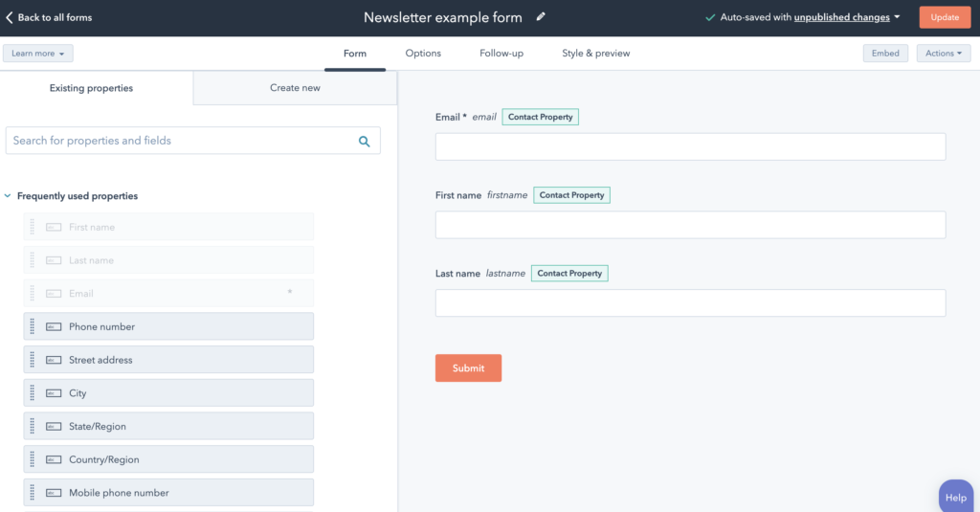Select the Create new tab
Viewport: 980px width, 512px height.
tap(295, 87)
